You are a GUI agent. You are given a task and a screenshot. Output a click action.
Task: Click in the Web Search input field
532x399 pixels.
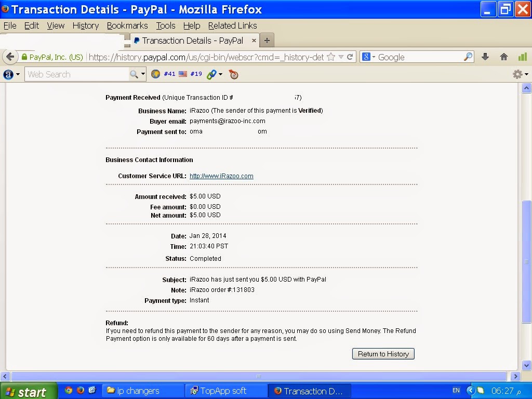tap(77, 74)
